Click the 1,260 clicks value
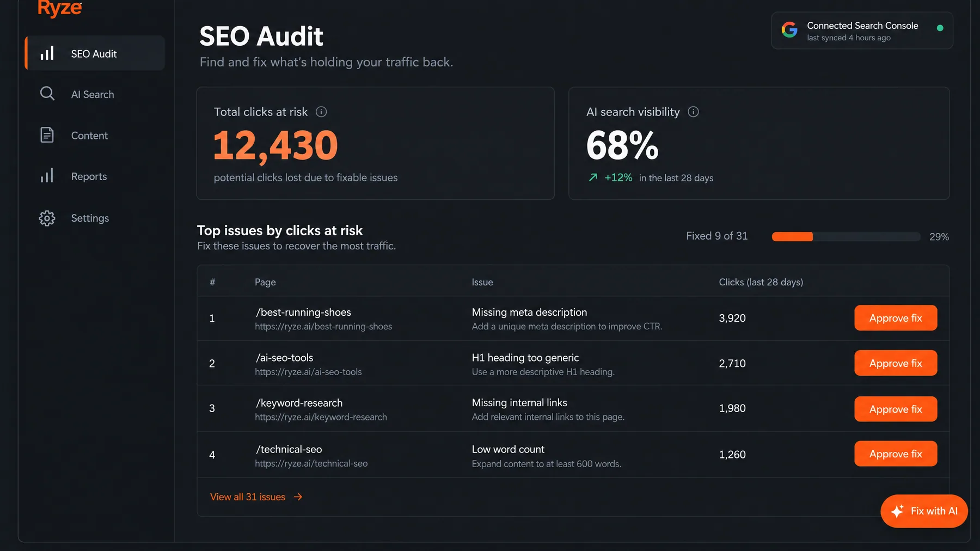Image resolution: width=980 pixels, height=551 pixels. [732, 455]
